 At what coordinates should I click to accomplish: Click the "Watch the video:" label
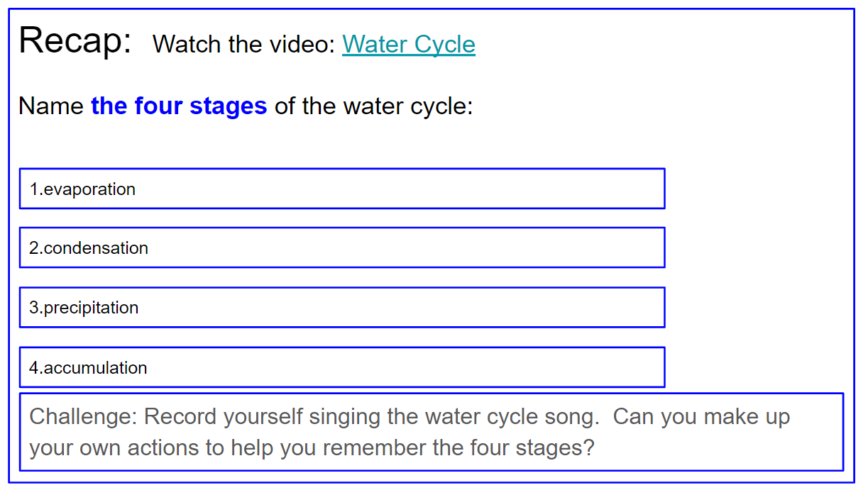click(243, 45)
